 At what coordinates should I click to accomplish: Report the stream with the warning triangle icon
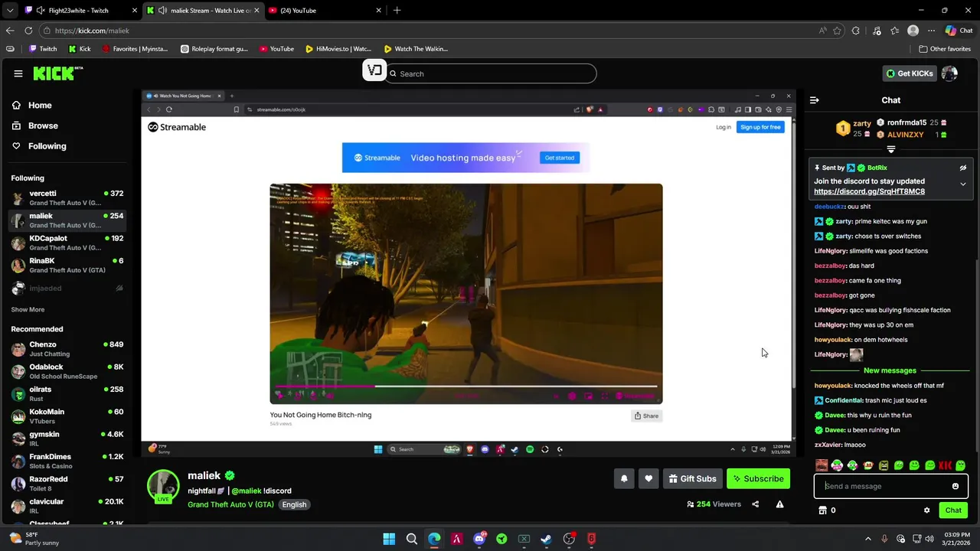(779, 504)
